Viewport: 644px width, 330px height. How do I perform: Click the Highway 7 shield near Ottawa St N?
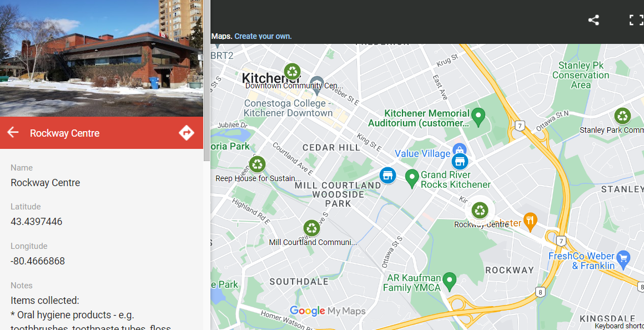pos(520,126)
